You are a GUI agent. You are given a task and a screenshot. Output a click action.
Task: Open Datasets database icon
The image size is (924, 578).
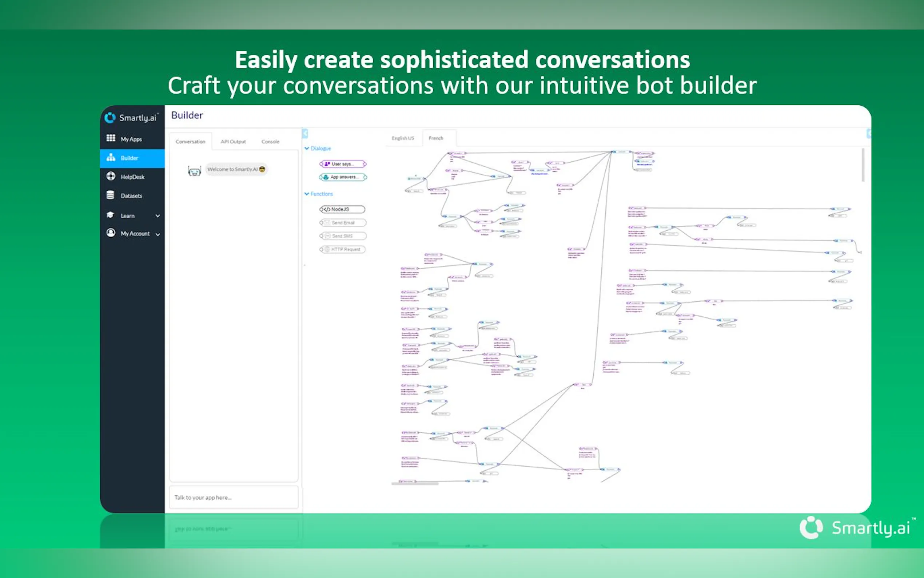tap(110, 195)
